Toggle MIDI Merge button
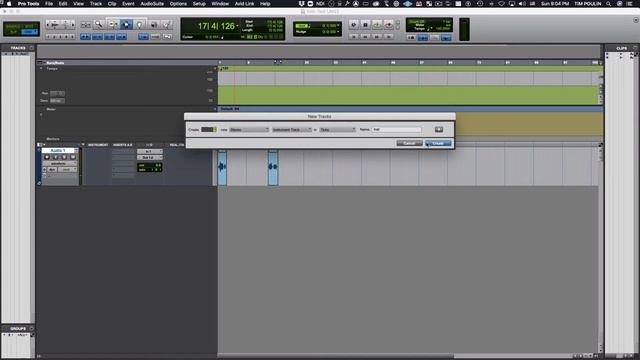 point(446,38)
